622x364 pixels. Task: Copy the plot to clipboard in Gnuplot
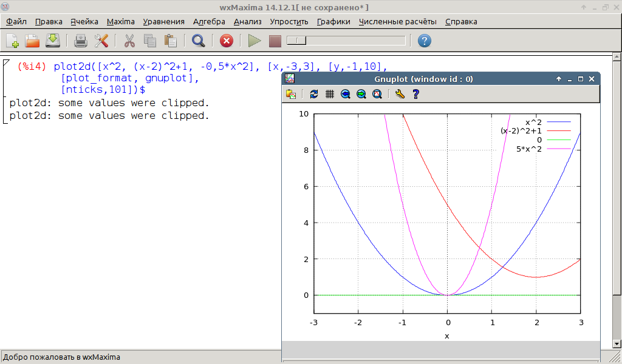click(x=291, y=94)
